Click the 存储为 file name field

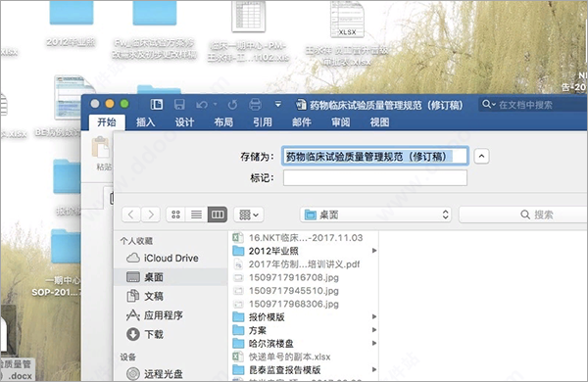375,156
